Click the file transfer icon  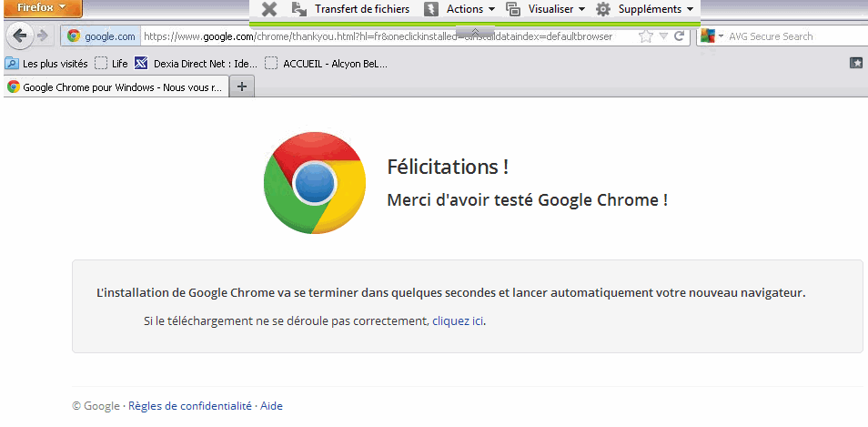point(299,9)
